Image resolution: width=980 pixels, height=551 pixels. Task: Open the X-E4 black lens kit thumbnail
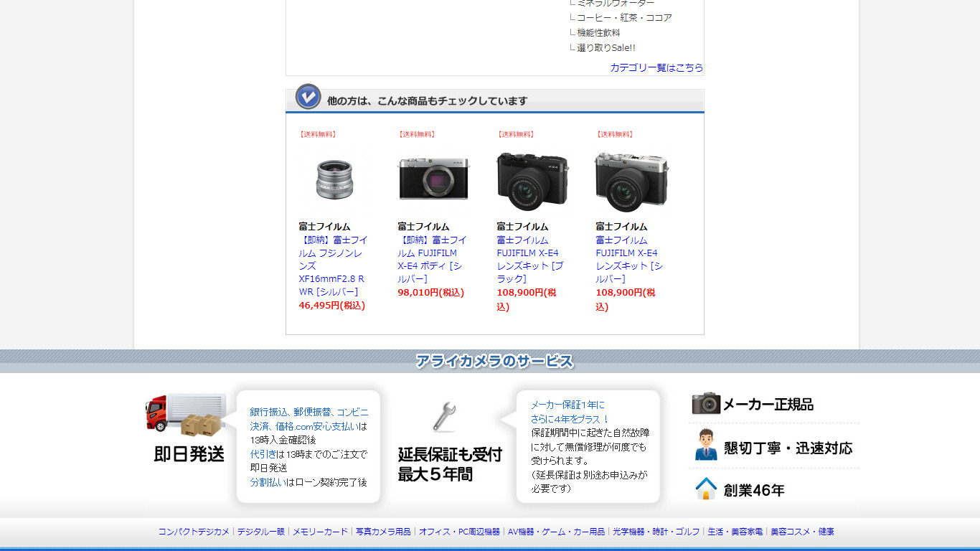[x=532, y=182]
